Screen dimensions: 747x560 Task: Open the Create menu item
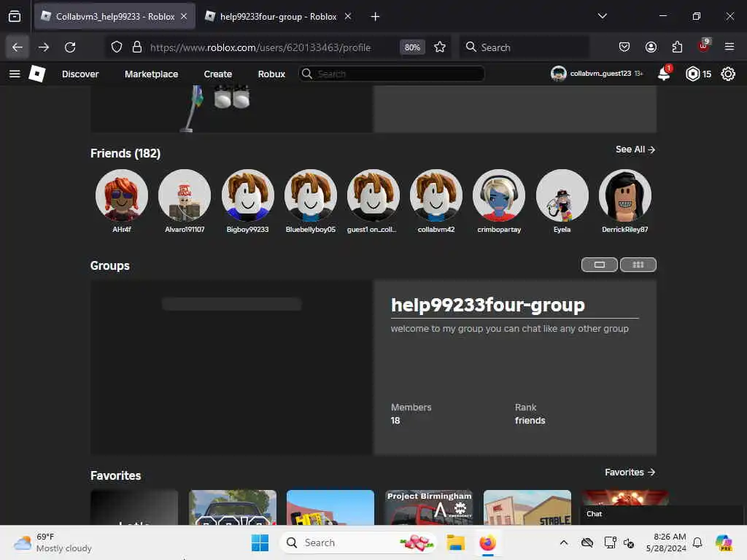click(x=217, y=74)
